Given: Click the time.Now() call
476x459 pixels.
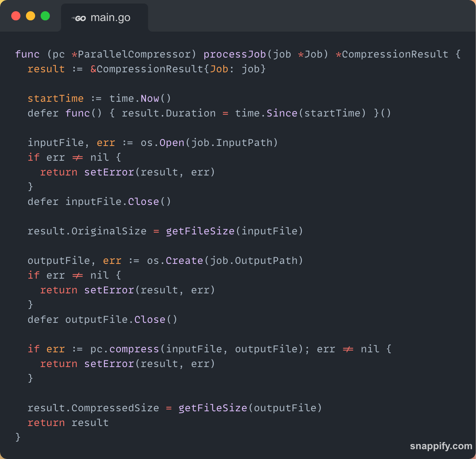Looking at the screenshot, I should tap(140, 98).
